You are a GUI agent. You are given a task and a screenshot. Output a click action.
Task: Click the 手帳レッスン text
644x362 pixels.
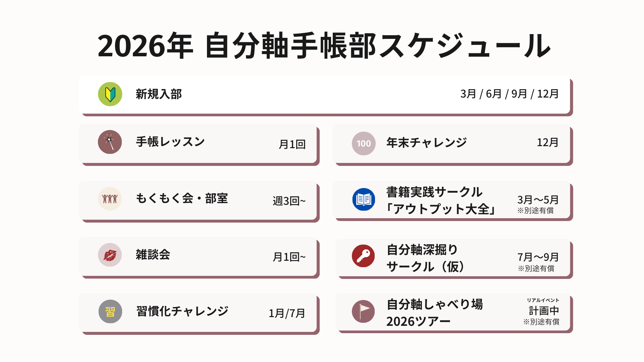pos(170,142)
